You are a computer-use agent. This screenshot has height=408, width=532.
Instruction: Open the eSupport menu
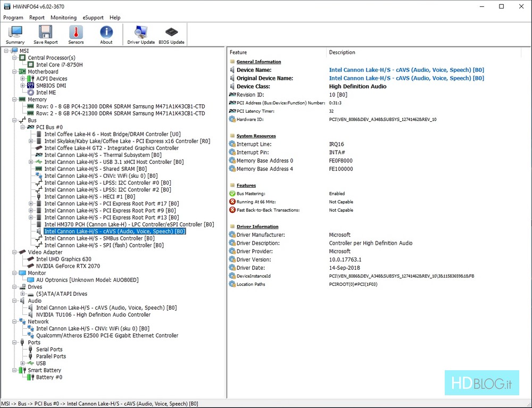pyautogui.click(x=93, y=18)
